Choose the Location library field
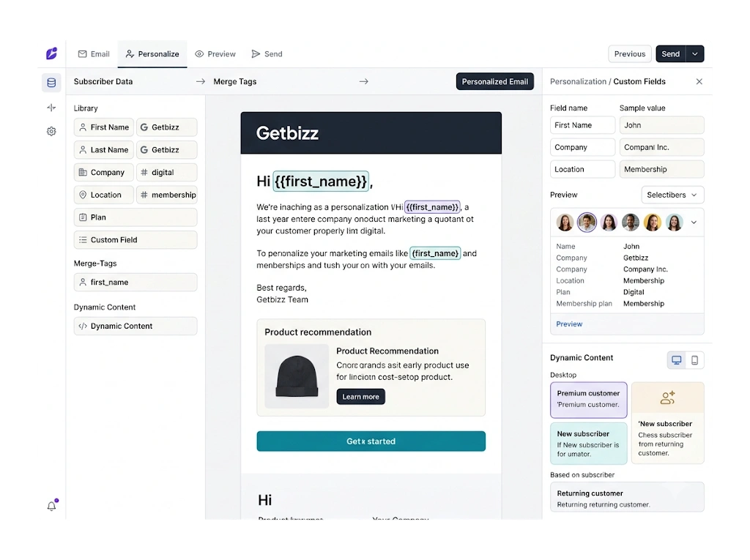The height and width of the screenshot is (560, 750). click(x=104, y=195)
